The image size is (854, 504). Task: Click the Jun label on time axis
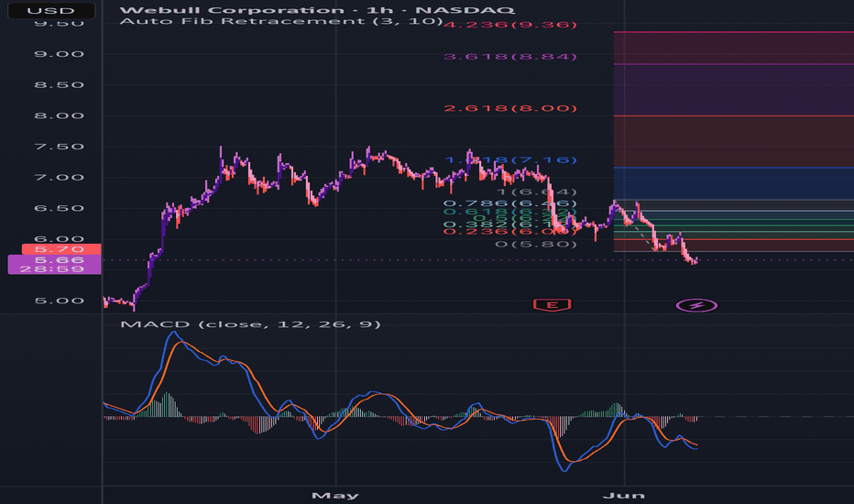tap(624, 495)
